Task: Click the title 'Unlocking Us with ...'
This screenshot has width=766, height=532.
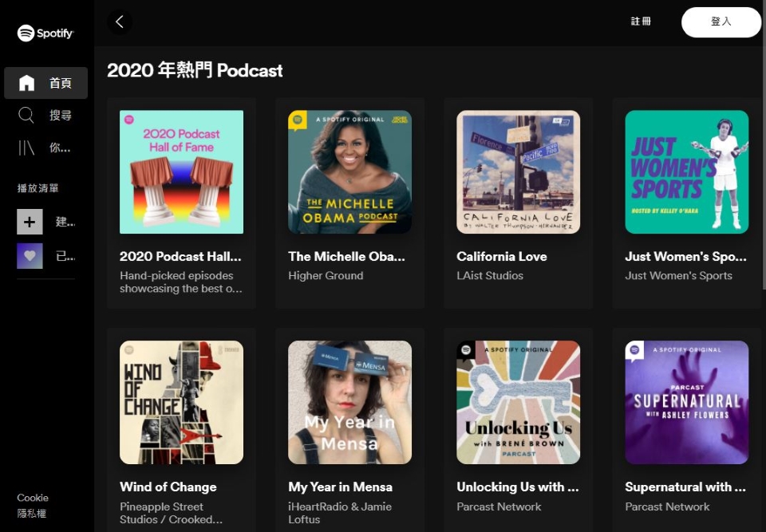Action: (x=518, y=487)
